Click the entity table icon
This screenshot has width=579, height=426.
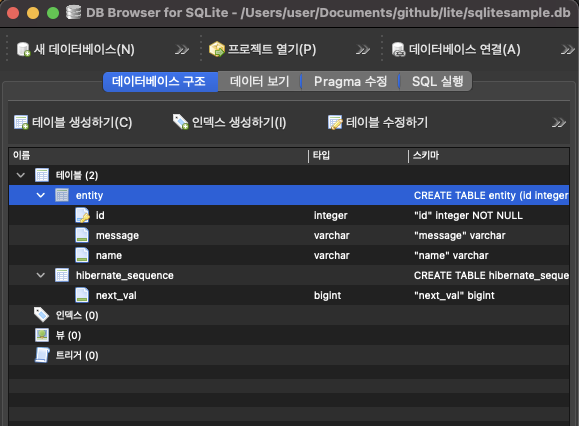[62, 195]
